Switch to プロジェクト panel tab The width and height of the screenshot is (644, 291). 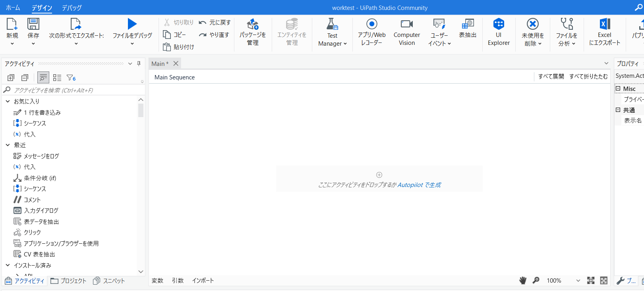[68, 281]
